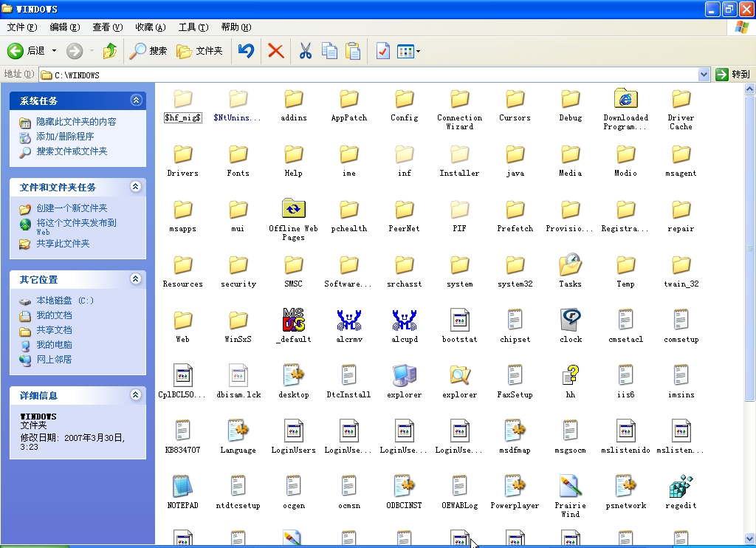This screenshot has height=548, width=756.
Task: Select the regedit file icon
Action: tap(681, 487)
